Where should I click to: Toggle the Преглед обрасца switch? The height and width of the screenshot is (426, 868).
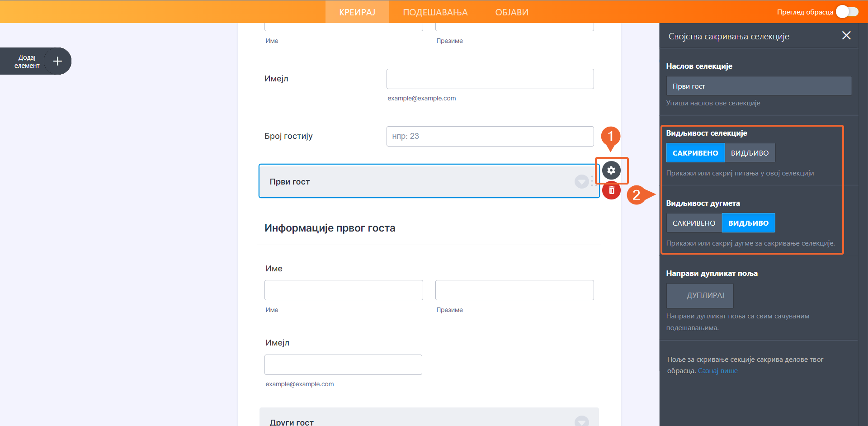847,12
